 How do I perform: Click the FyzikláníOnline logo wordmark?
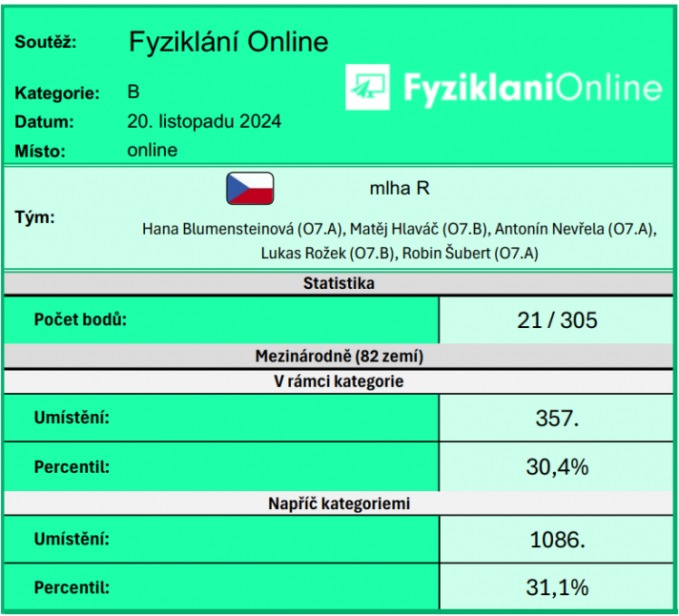[533, 89]
